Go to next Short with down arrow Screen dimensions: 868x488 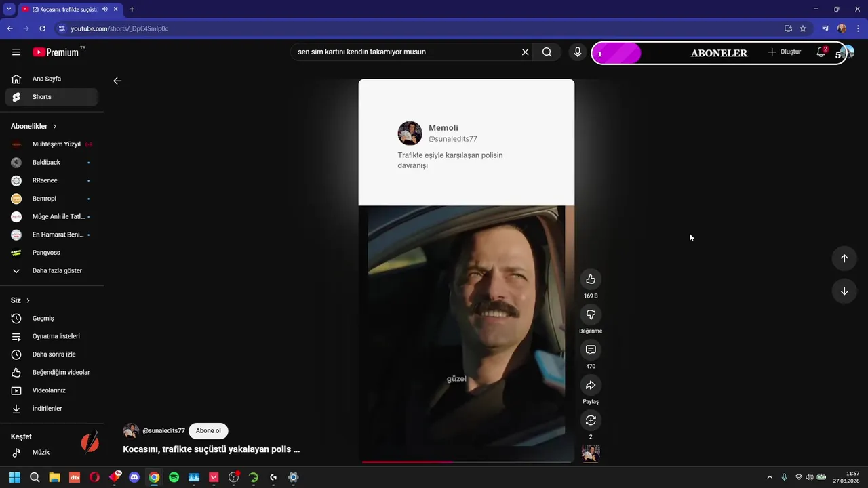click(x=844, y=291)
